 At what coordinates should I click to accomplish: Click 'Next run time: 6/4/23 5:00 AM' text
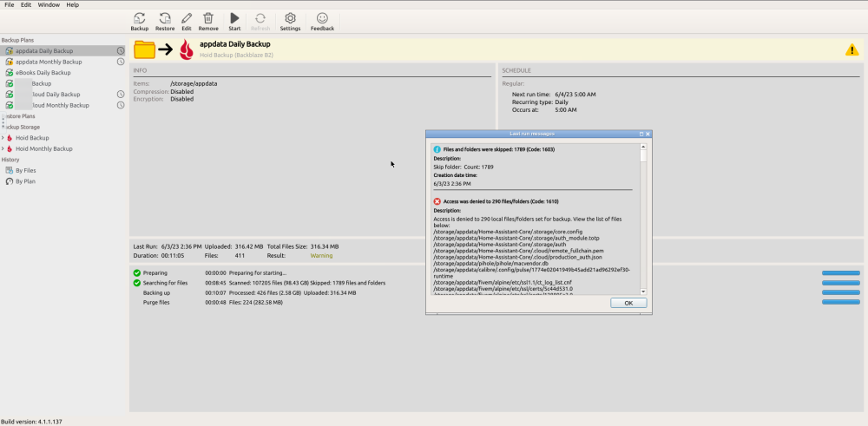coord(554,95)
